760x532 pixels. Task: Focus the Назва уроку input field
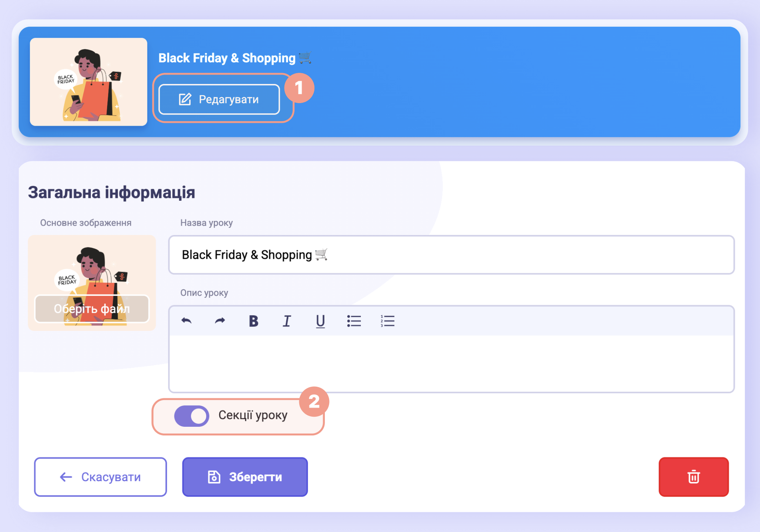[x=452, y=255]
